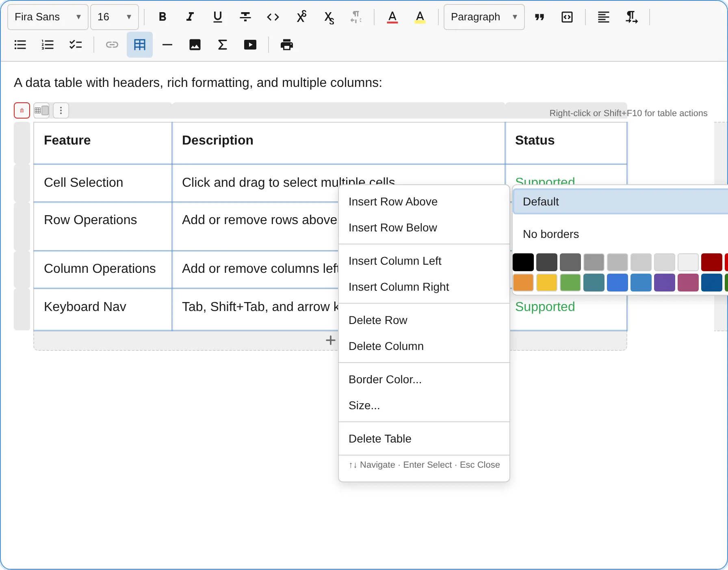Pick the purple border color swatch
Image resolution: width=728 pixels, height=570 pixels.
coord(665,283)
